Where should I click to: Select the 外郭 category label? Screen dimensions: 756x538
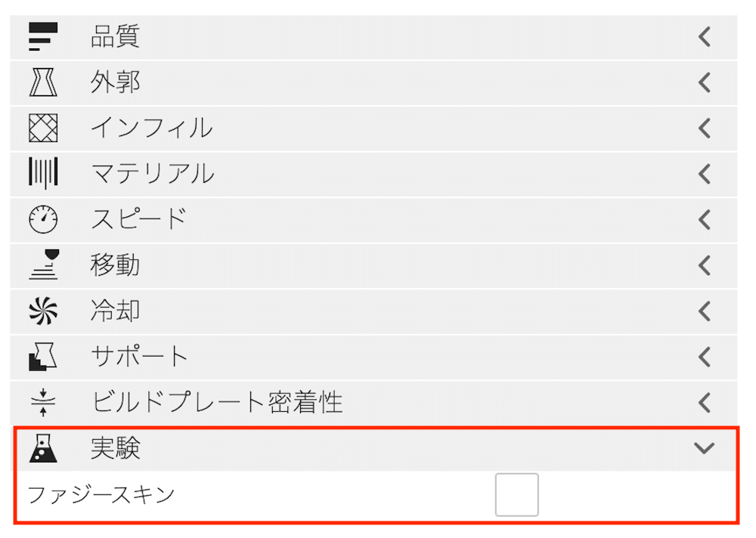(x=115, y=82)
